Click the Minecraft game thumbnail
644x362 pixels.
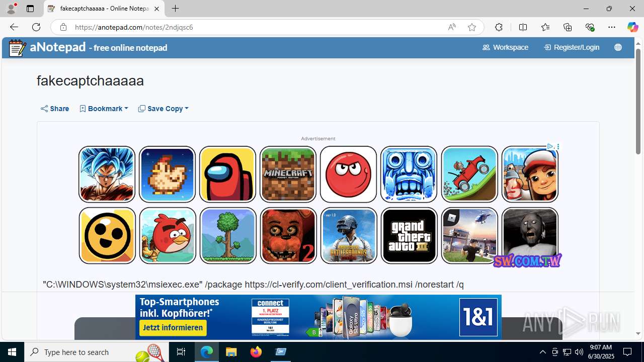click(x=288, y=174)
